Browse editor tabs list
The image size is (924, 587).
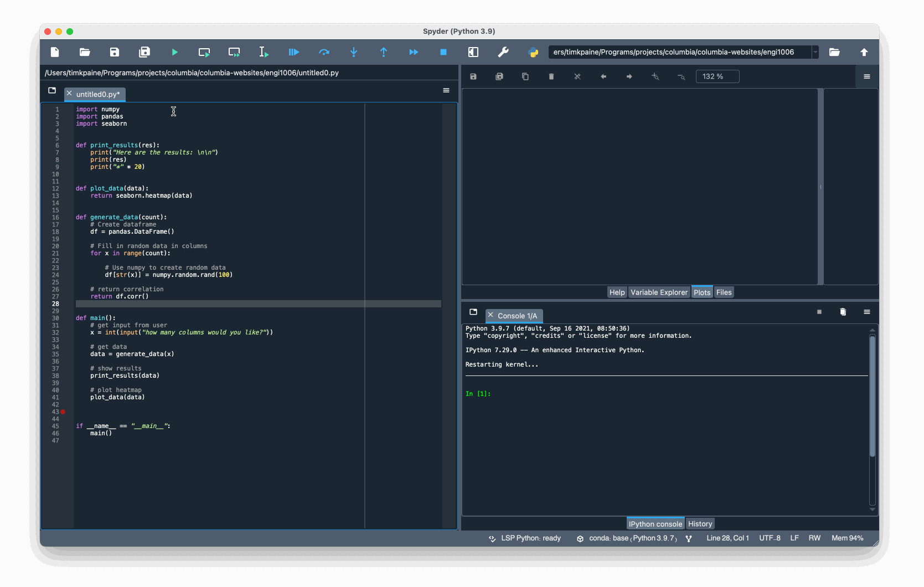[x=52, y=90]
